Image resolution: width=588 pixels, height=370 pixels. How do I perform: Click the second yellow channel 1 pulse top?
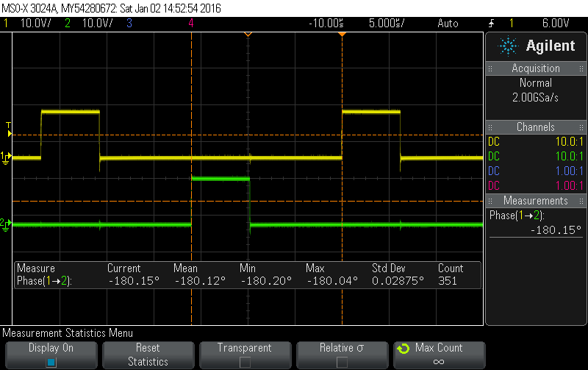click(371, 112)
